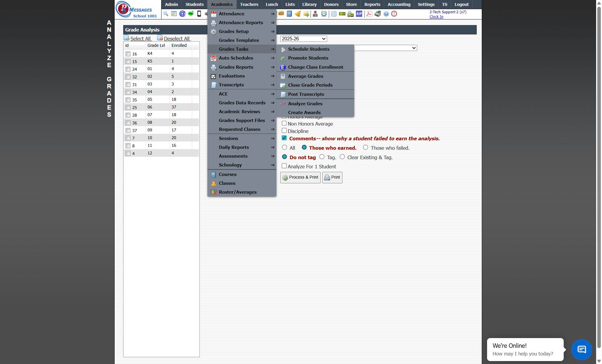The width and height of the screenshot is (602, 364).
Task: Enable the Analyze For 1 Student checkbox
Action: [x=284, y=166]
